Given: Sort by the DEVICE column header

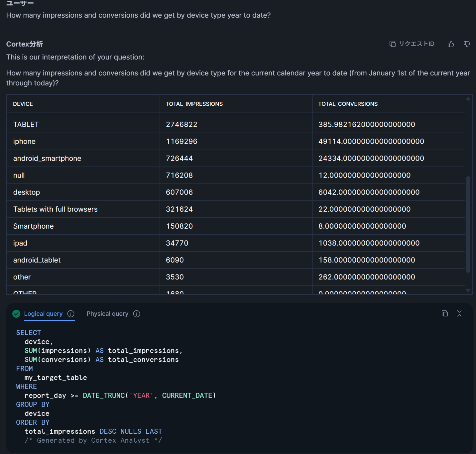Looking at the screenshot, I should [x=23, y=104].
